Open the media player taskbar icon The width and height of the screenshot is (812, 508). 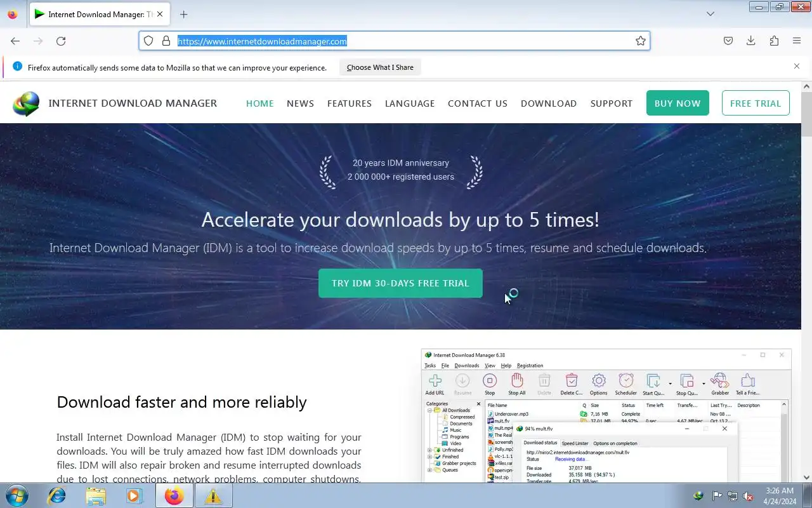134,495
